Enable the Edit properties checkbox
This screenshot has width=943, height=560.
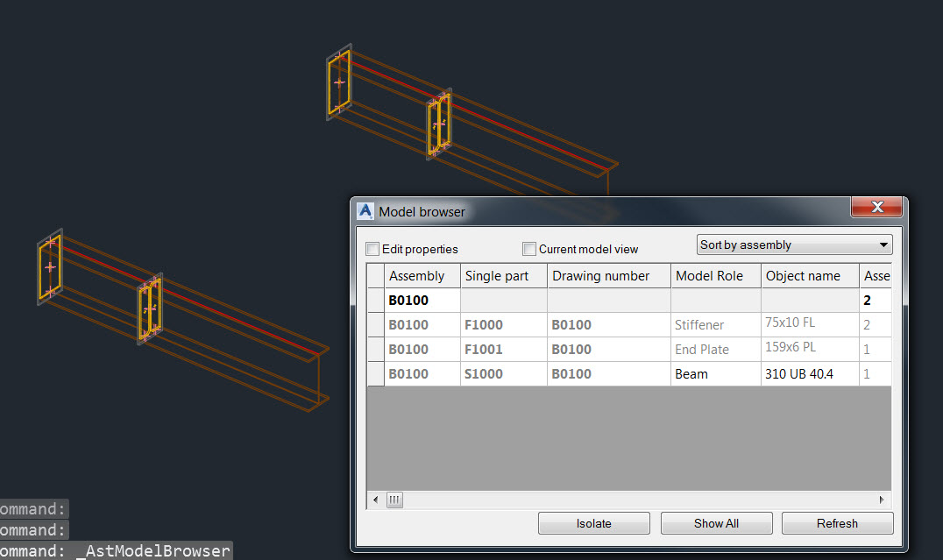pos(372,249)
